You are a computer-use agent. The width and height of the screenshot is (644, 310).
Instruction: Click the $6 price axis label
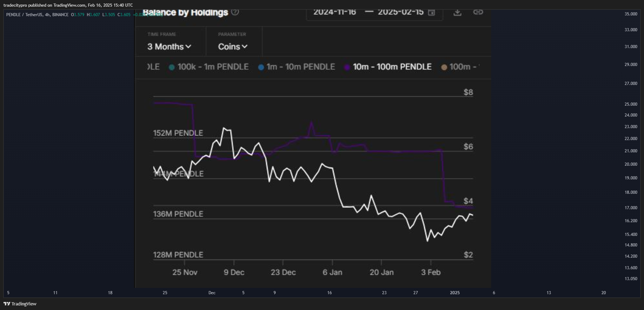click(468, 146)
